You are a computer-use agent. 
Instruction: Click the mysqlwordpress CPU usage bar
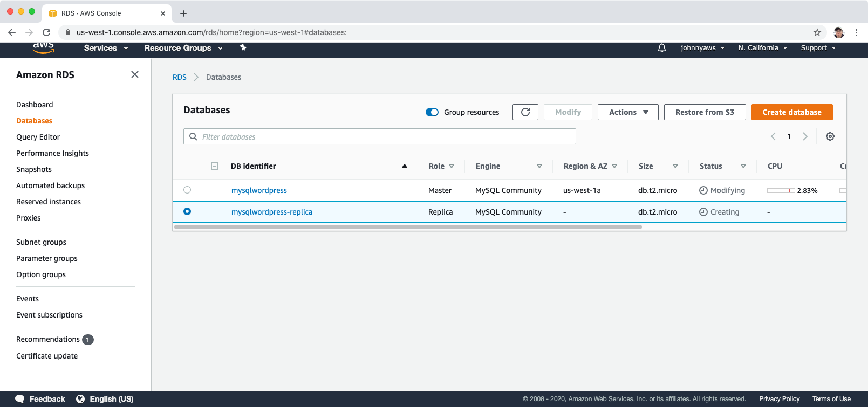tap(781, 190)
